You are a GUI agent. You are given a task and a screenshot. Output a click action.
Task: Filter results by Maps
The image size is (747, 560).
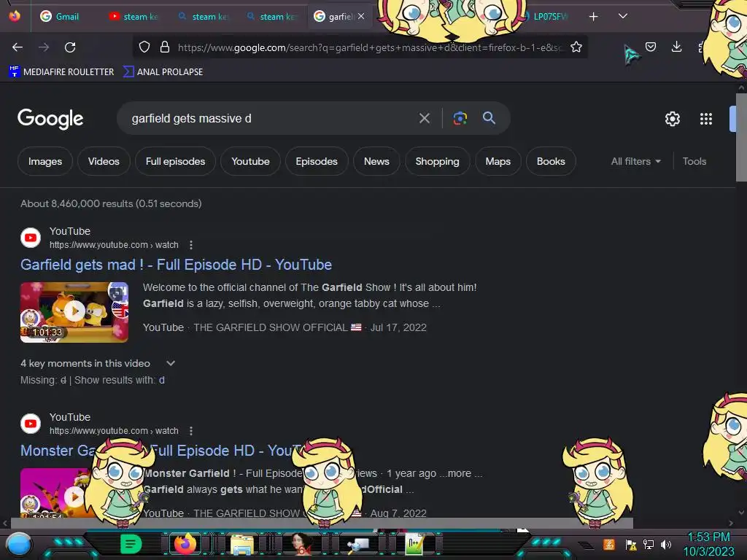tap(498, 161)
